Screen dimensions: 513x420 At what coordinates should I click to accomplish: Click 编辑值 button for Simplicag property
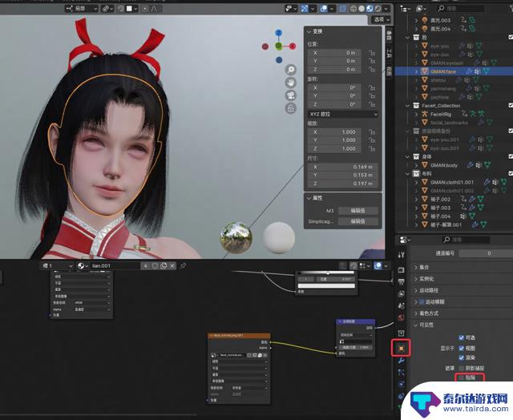pos(358,221)
